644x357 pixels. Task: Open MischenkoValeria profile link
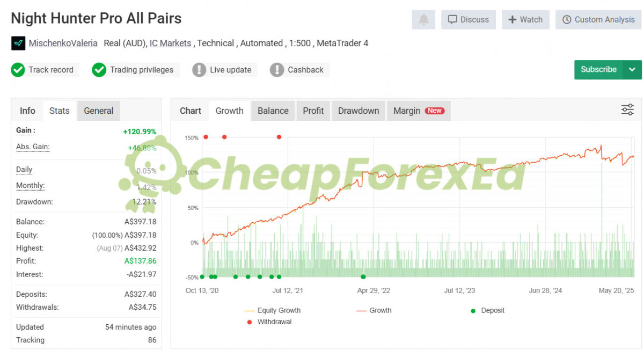click(63, 43)
